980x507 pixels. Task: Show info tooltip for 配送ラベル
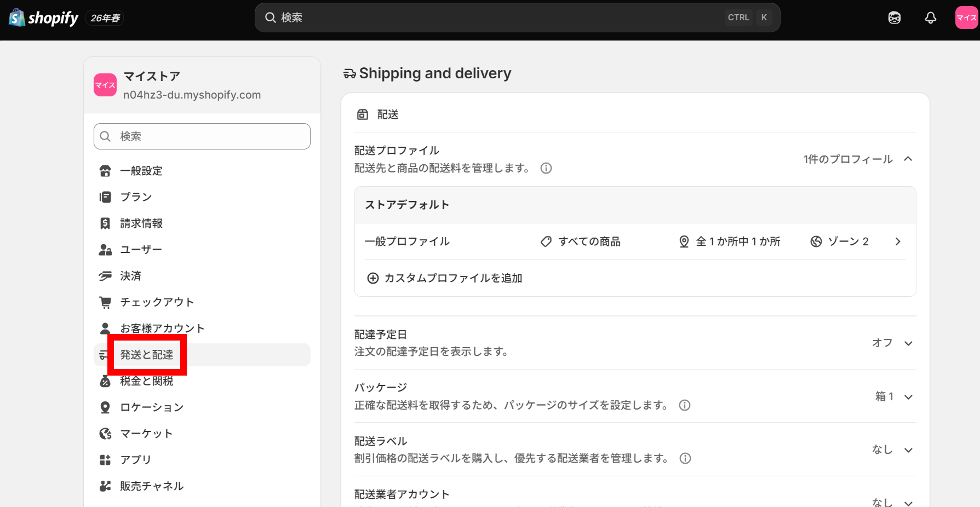click(685, 458)
